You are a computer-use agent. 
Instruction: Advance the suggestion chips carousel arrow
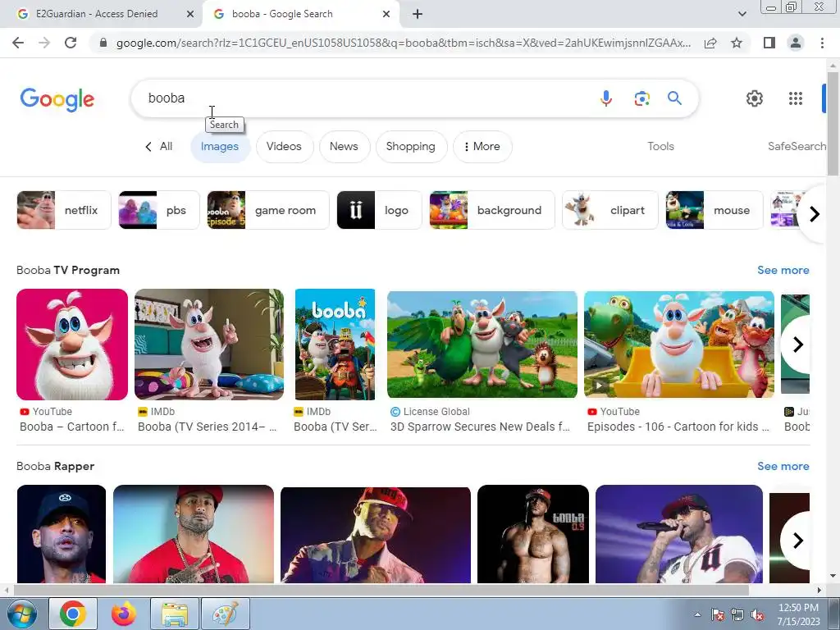[x=814, y=214]
